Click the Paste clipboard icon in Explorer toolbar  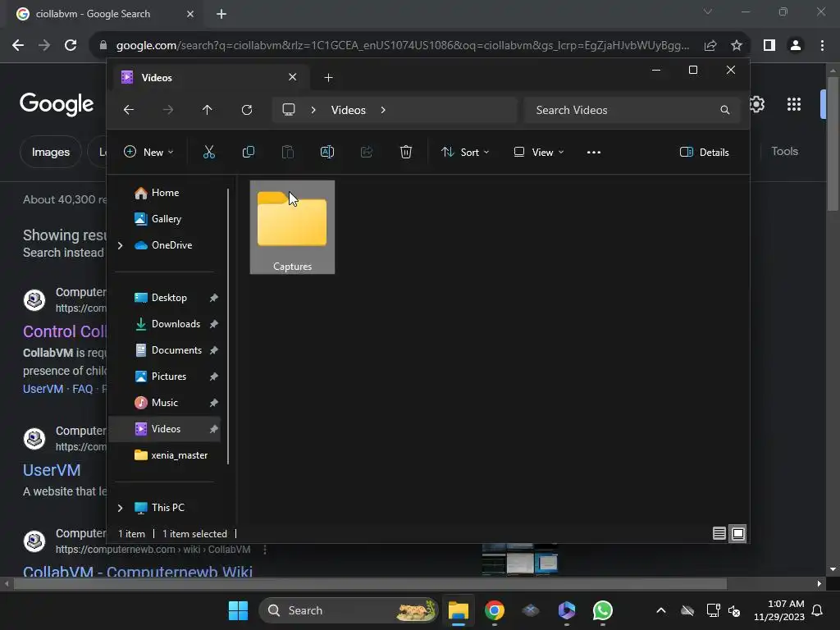pyautogui.click(x=288, y=152)
